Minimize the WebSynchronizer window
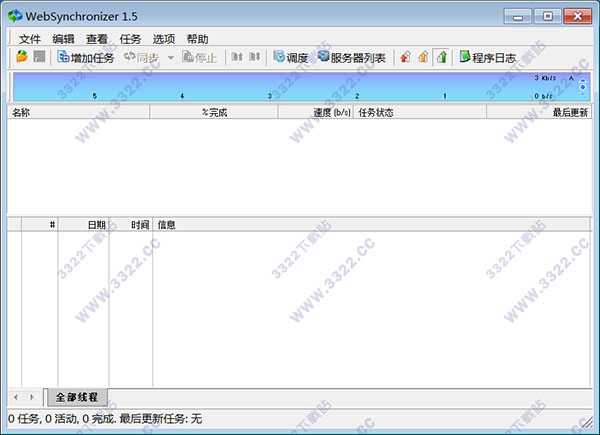 tap(518, 16)
